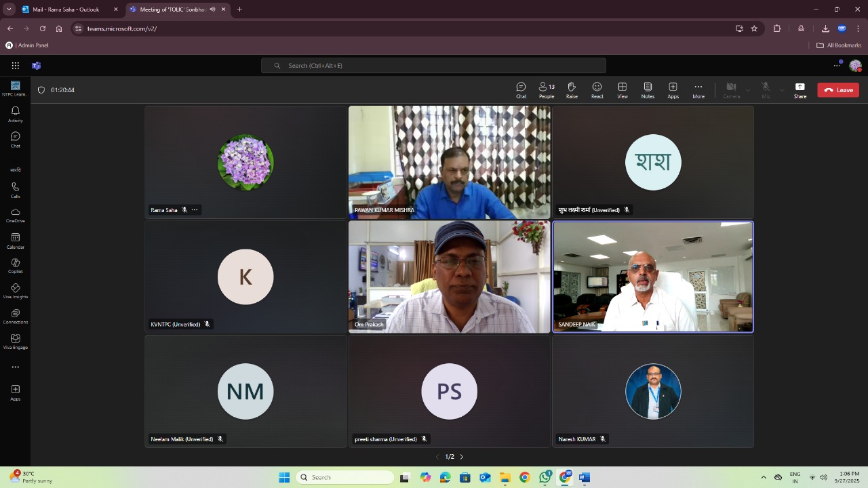Open Calendar in the Teams sidebar
Viewport: 868px width, 488px height.
click(15, 241)
